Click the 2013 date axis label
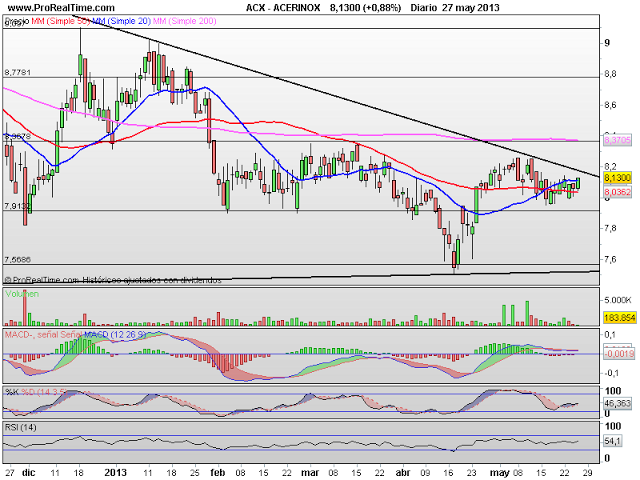Image resolution: width=640 pixels, height=480 pixels. 116,473
